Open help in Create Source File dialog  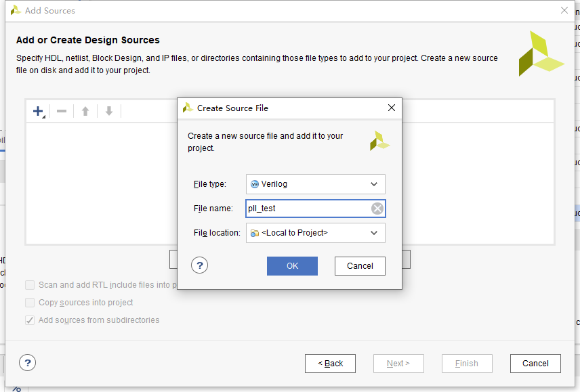click(199, 265)
